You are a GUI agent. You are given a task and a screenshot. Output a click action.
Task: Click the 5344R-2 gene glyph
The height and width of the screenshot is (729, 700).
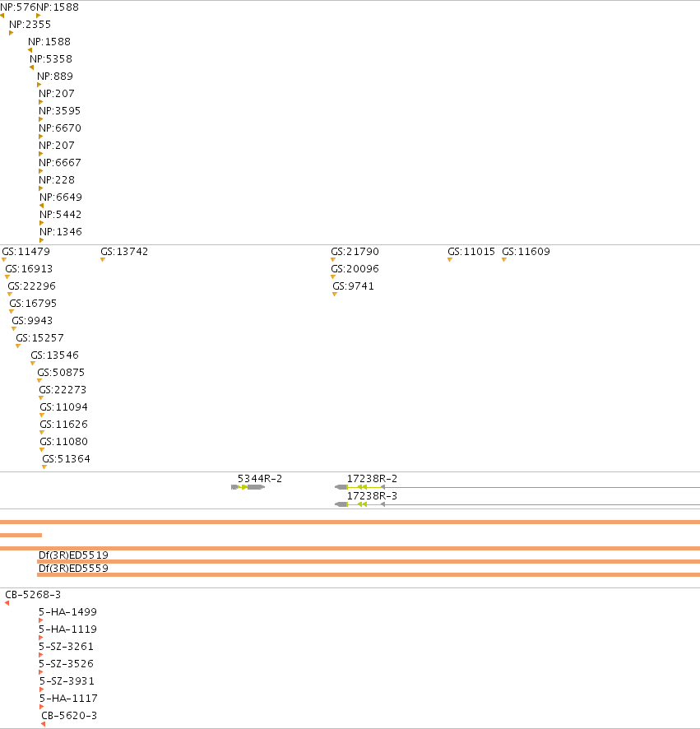tap(248, 487)
